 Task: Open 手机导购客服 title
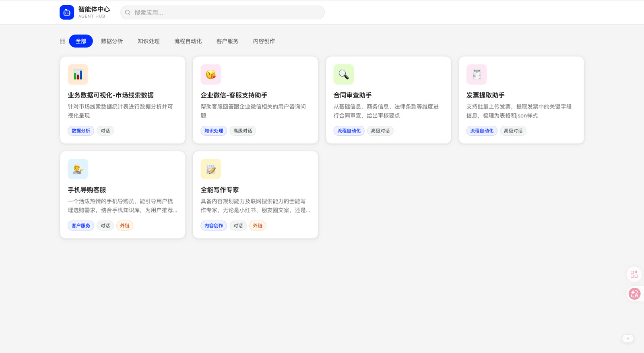pos(87,190)
